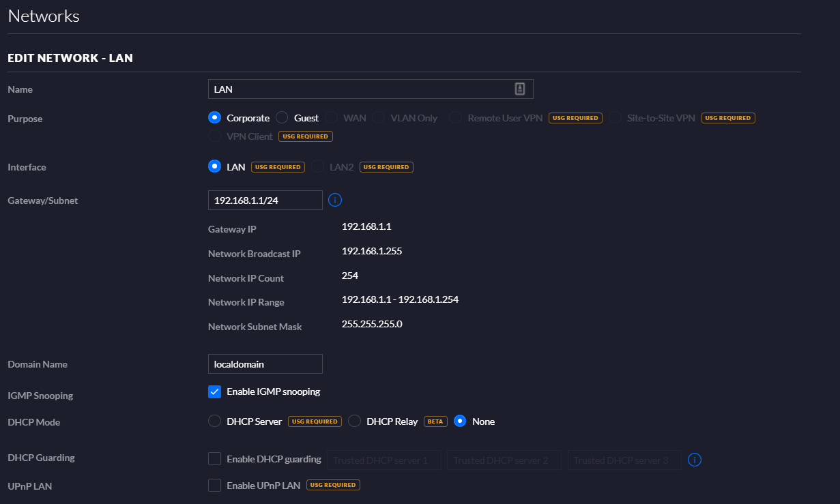Click the Domain Name input field
The image size is (840, 504).
point(265,364)
